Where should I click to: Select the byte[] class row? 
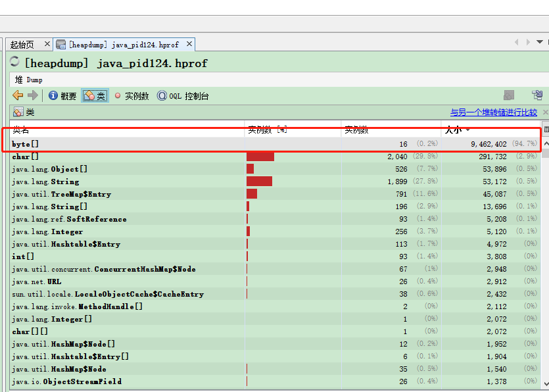pos(275,144)
